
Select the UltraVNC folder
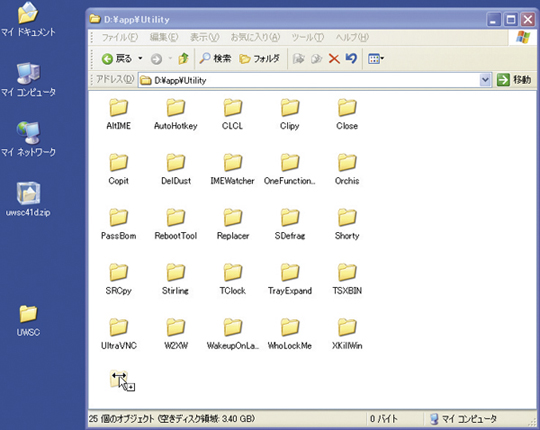pyautogui.click(x=118, y=334)
